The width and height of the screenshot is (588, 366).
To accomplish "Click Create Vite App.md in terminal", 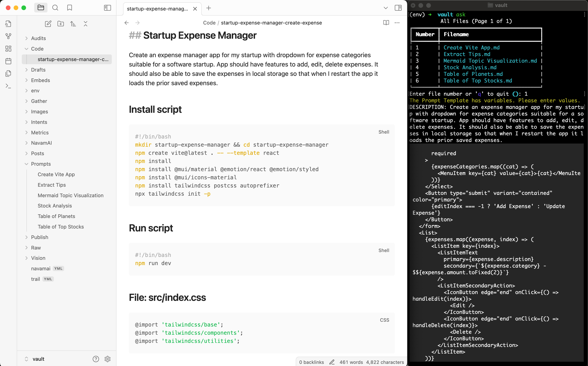I will pyautogui.click(x=471, y=47).
